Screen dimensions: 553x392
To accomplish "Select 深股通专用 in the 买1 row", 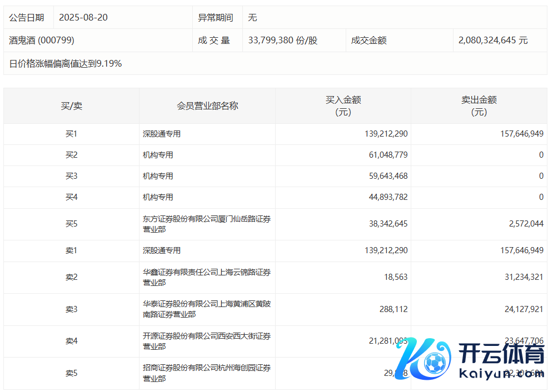I will (162, 134).
